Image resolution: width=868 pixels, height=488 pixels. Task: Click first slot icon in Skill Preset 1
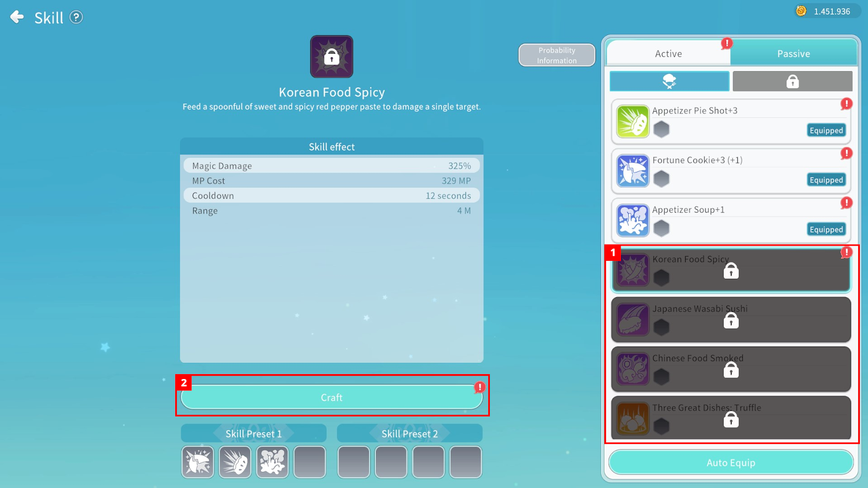point(198,462)
